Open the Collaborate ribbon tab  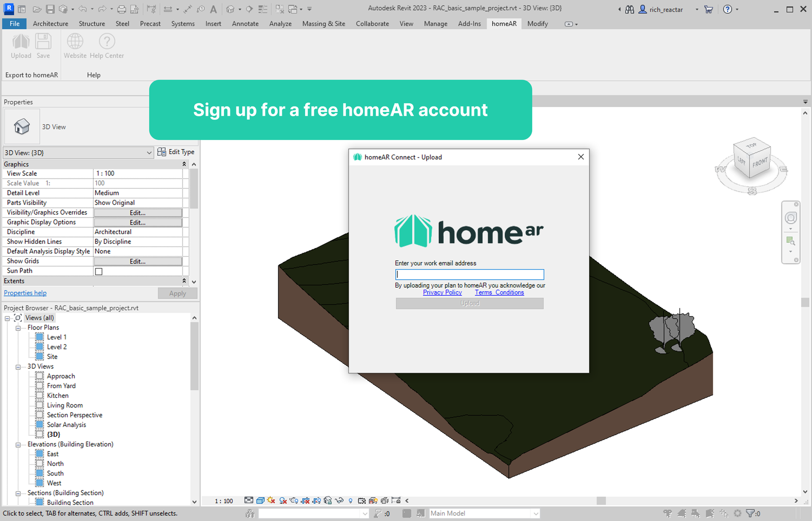click(x=372, y=24)
